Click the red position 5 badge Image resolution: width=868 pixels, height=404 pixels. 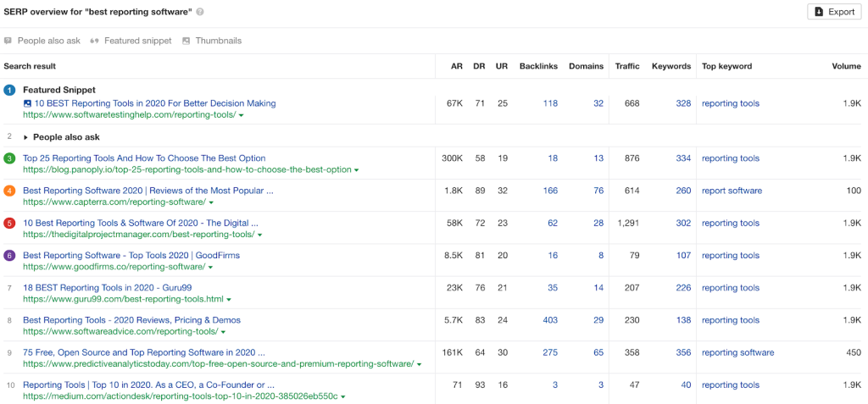(x=9, y=224)
